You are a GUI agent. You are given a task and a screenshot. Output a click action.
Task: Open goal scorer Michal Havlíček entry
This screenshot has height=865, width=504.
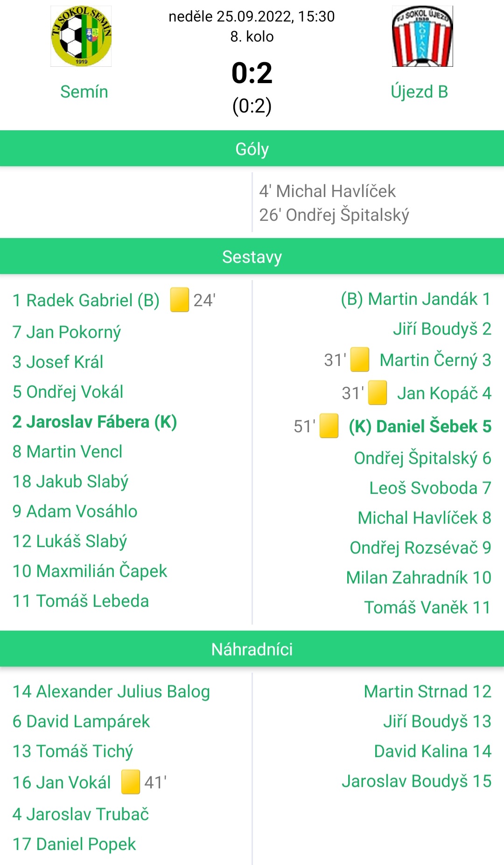point(327,191)
